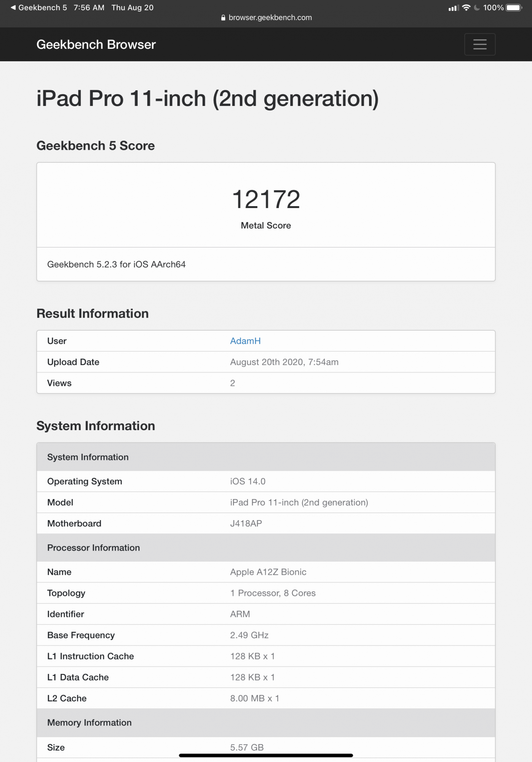
Task: Select the 5.57 GB memory size value
Action: [247, 748]
